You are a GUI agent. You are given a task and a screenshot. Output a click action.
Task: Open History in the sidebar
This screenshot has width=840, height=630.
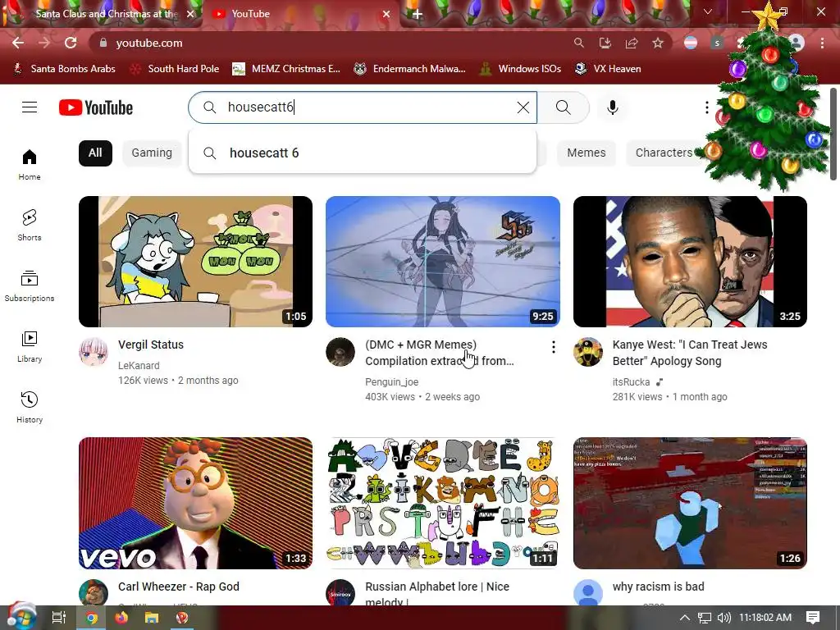click(30, 407)
